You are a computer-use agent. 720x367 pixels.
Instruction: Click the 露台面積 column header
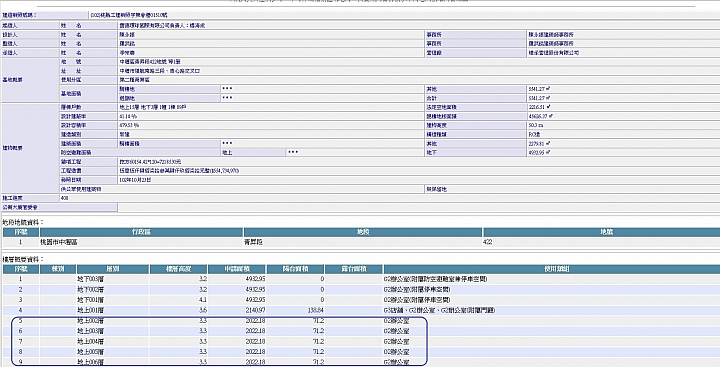[354, 269]
